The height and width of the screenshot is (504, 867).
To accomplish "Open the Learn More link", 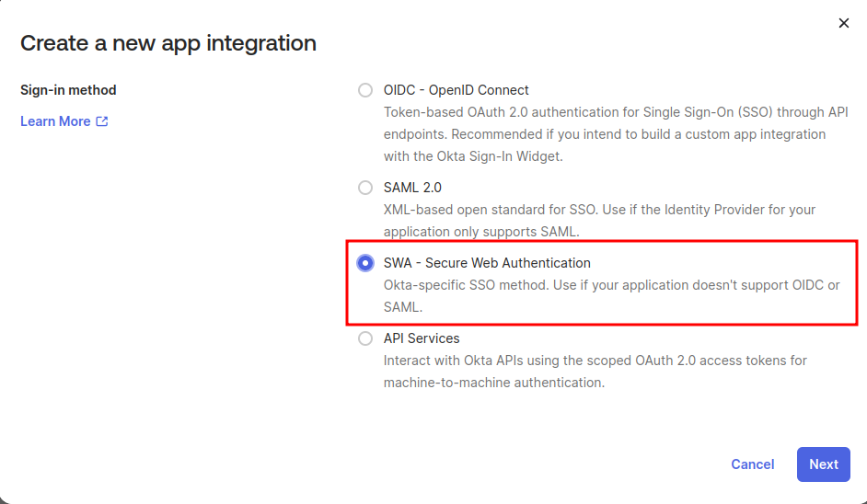I will [55, 121].
